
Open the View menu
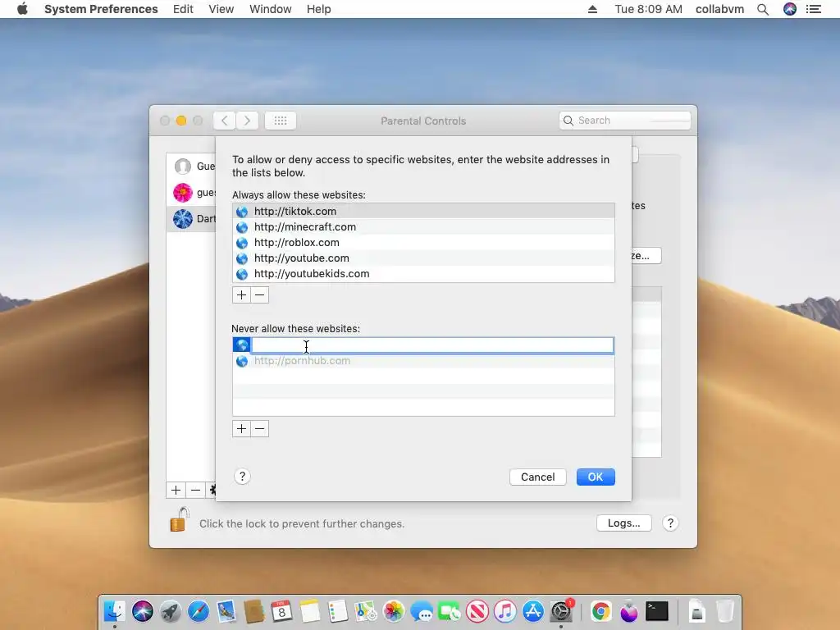pos(221,9)
